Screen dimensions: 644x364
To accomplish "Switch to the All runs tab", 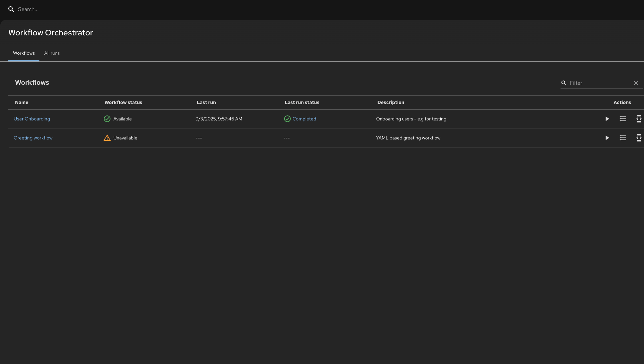I will (x=52, y=53).
